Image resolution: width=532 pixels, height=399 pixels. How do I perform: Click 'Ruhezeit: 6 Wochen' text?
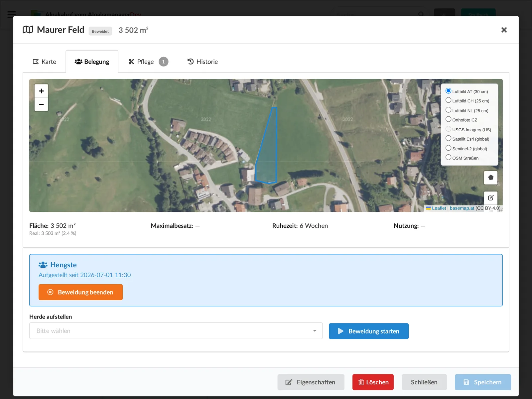(300, 226)
